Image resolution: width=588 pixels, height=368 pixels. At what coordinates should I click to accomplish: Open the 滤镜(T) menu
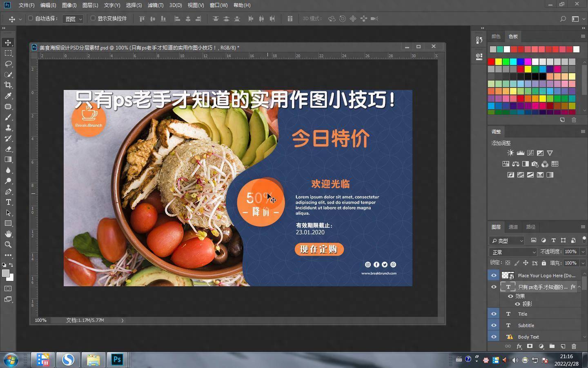click(155, 5)
